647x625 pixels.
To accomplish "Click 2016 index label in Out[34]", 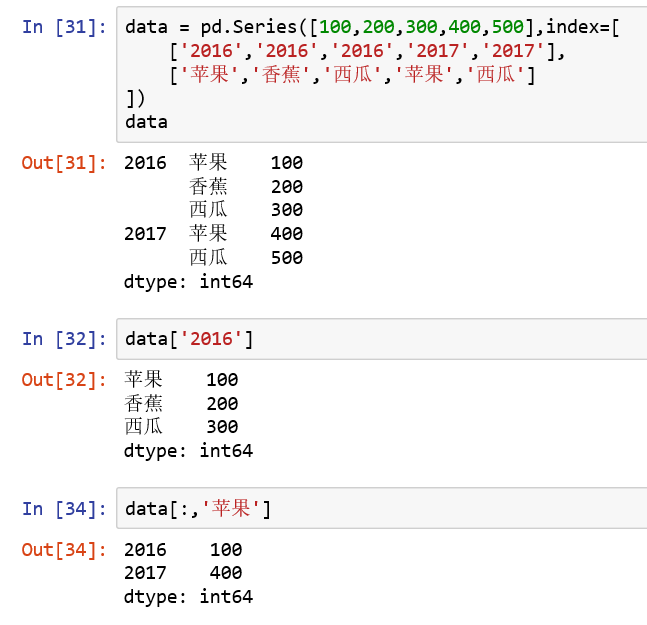I will 145,550.
